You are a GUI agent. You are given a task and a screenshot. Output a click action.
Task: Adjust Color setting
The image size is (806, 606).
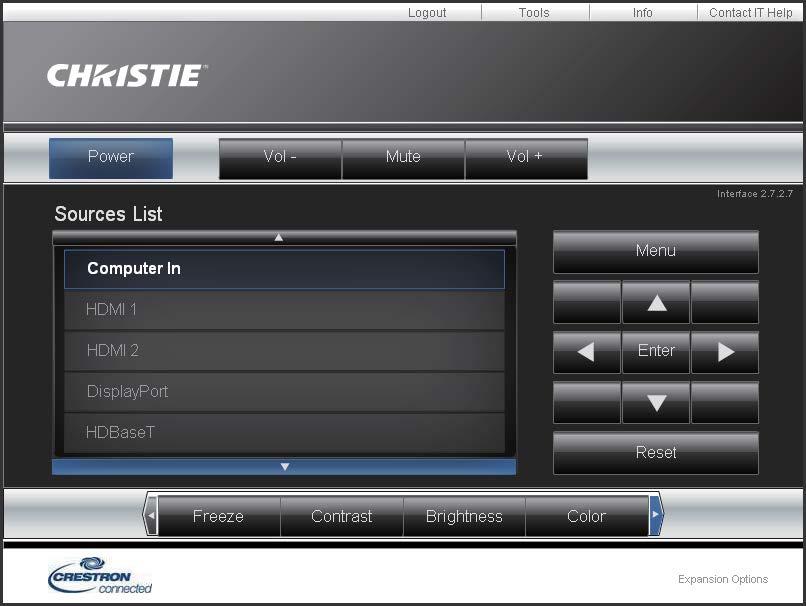(587, 516)
